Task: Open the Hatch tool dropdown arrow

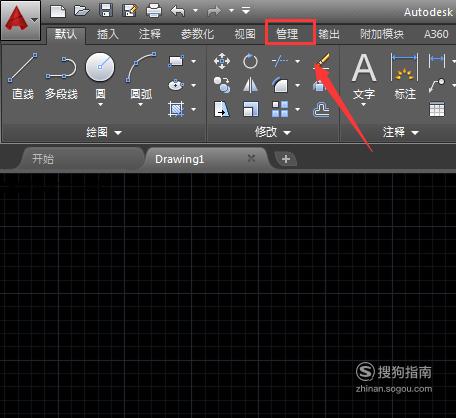Action: click(x=194, y=109)
